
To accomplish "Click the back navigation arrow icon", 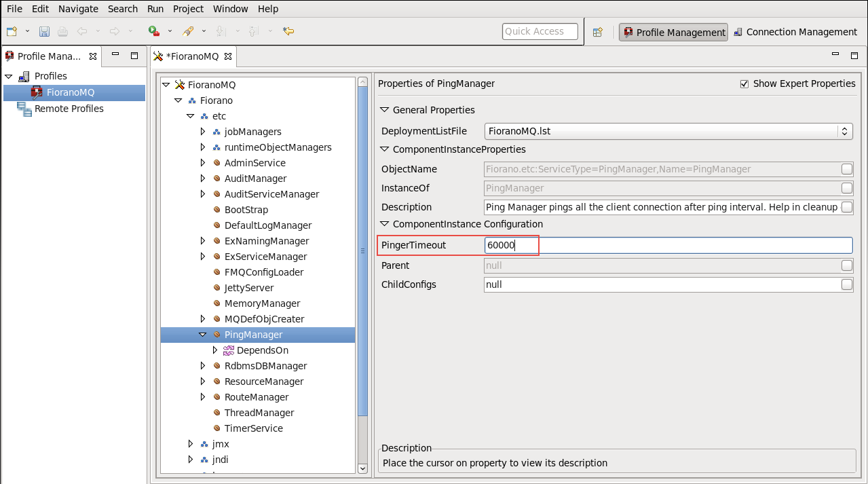I will [x=82, y=31].
